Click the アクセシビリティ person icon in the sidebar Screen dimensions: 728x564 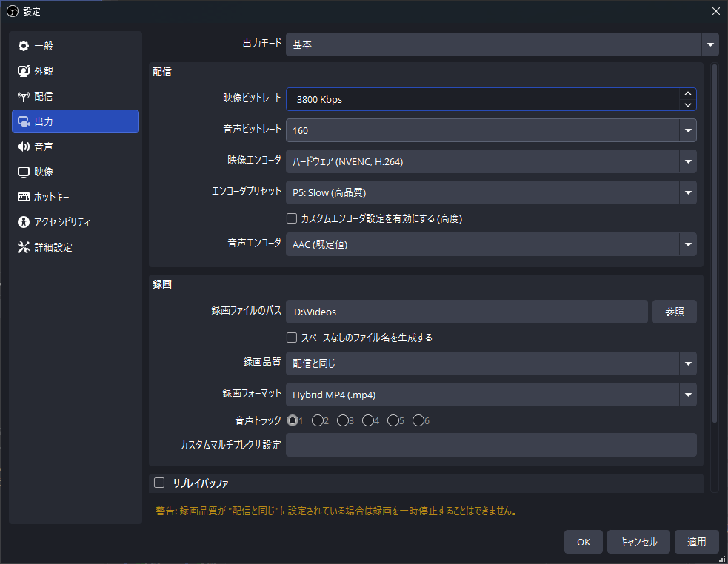(x=23, y=222)
